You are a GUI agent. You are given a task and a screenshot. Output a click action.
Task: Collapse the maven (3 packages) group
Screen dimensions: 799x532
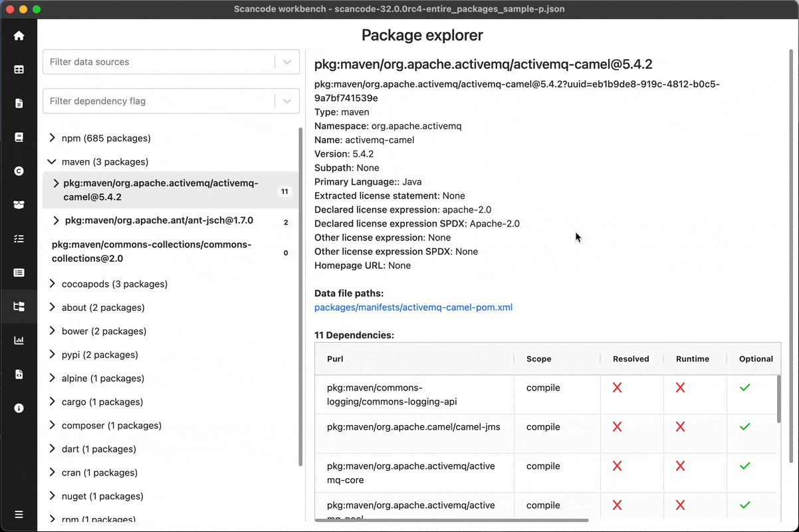[x=52, y=161]
